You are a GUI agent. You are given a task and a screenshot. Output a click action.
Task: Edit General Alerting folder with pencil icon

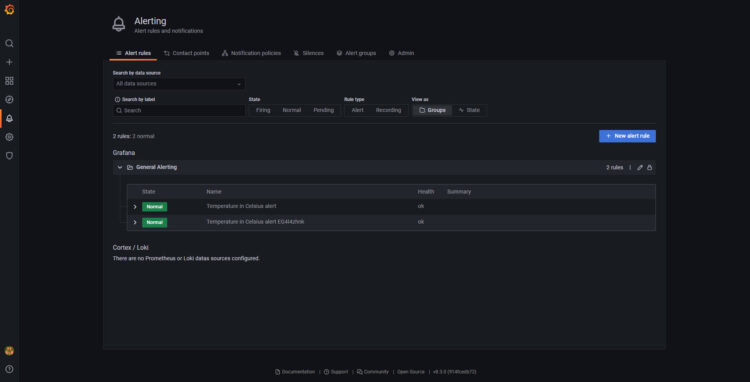point(640,168)
